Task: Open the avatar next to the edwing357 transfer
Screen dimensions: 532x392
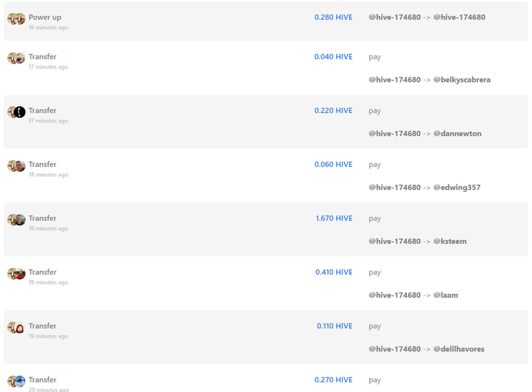Action: coord(20,166)
